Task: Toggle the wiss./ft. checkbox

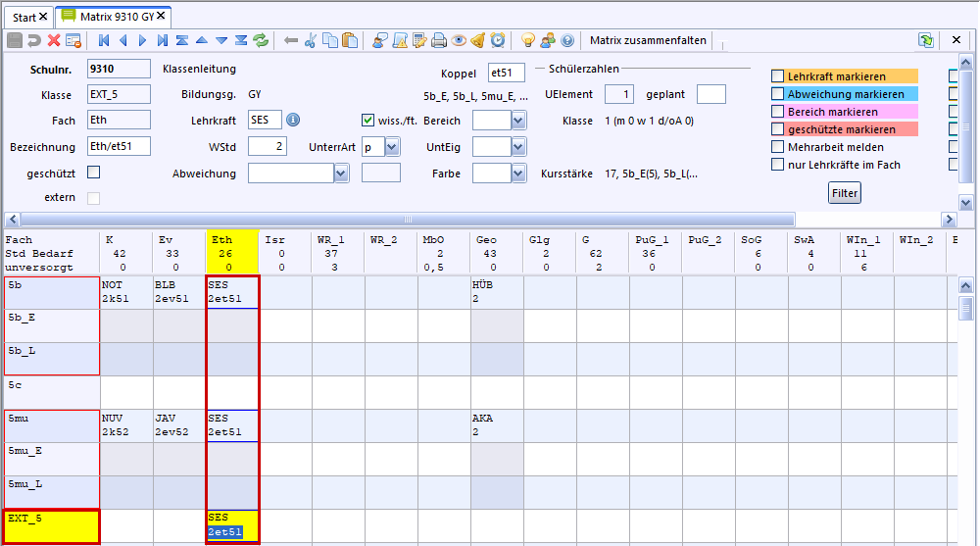Action: coord(368,121)
